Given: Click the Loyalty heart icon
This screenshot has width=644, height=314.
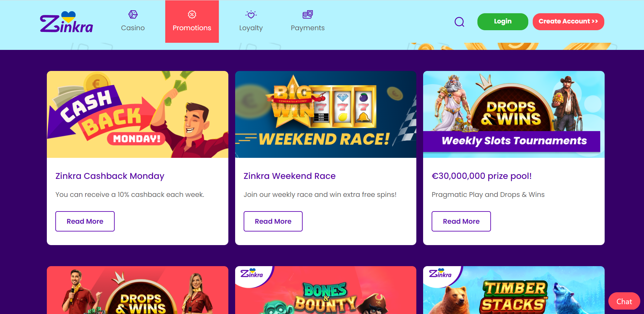Looking at the screenshot, I should pyautogui.click(x=251, y=15).
